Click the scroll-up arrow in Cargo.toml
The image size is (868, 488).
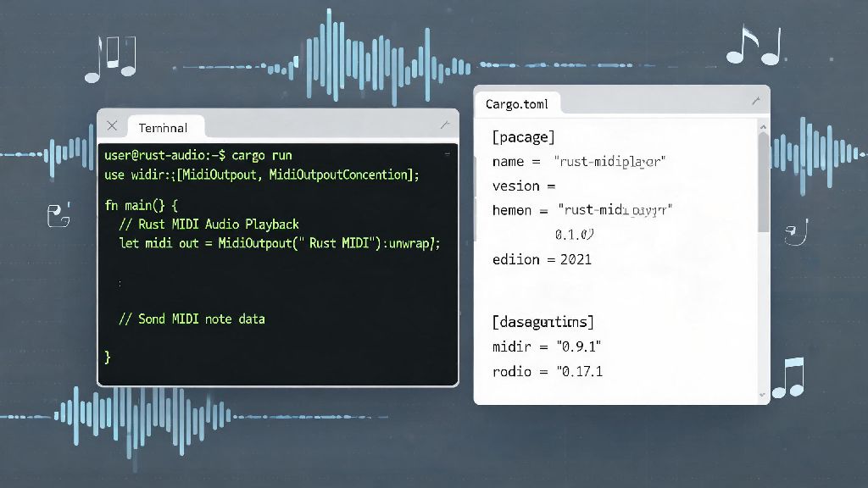tap(764, 127)
